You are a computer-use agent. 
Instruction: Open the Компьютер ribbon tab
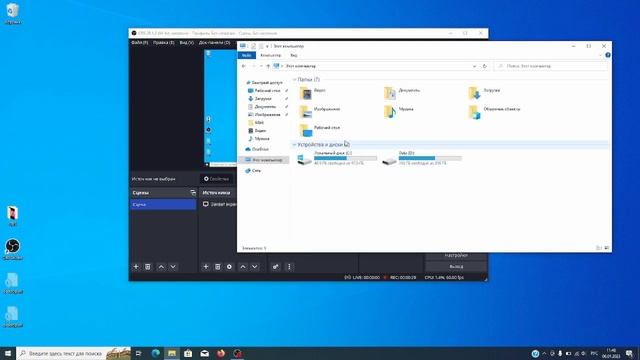click(270, 55)
